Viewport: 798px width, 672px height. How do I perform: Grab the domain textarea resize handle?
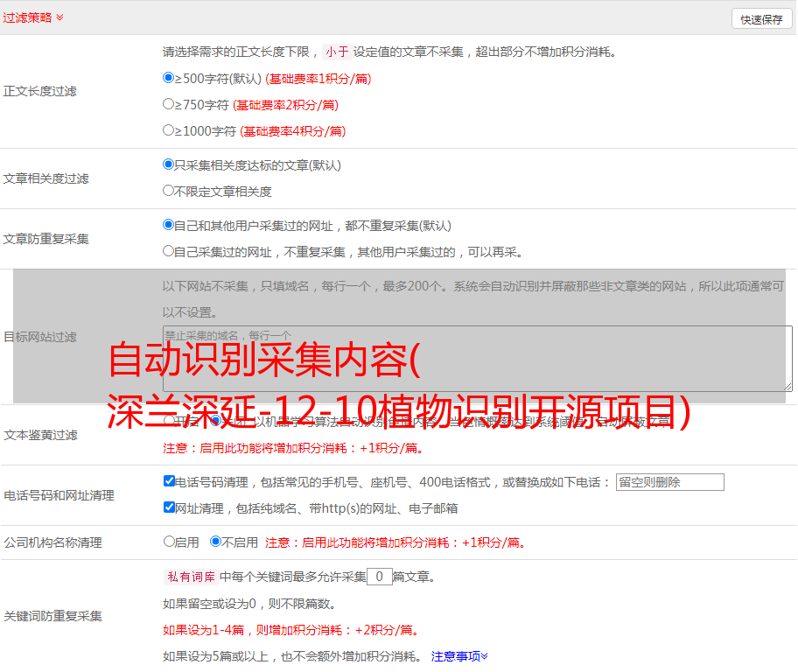pos(787,387)
